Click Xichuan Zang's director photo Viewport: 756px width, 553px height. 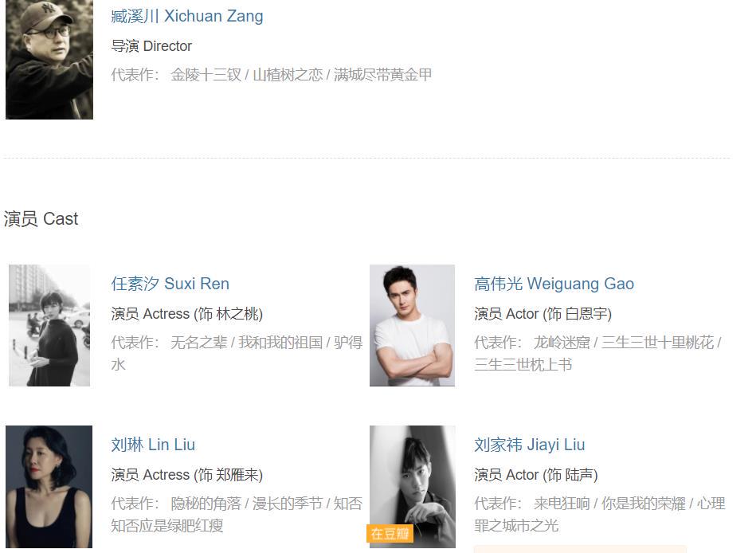click(49, 59)
